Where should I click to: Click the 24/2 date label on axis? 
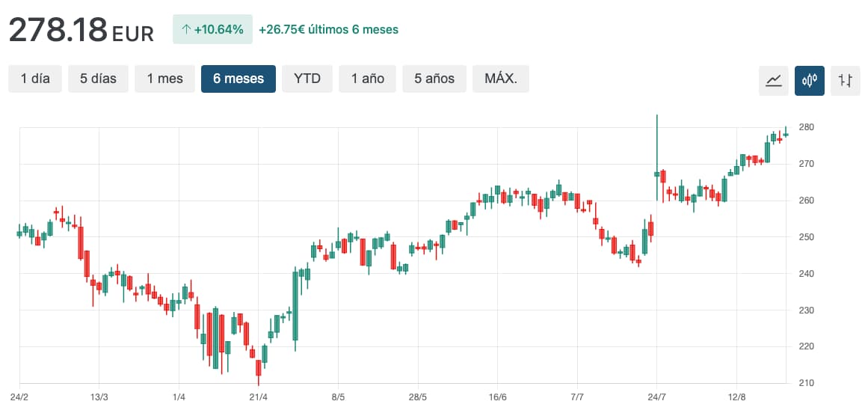point(19,397)
